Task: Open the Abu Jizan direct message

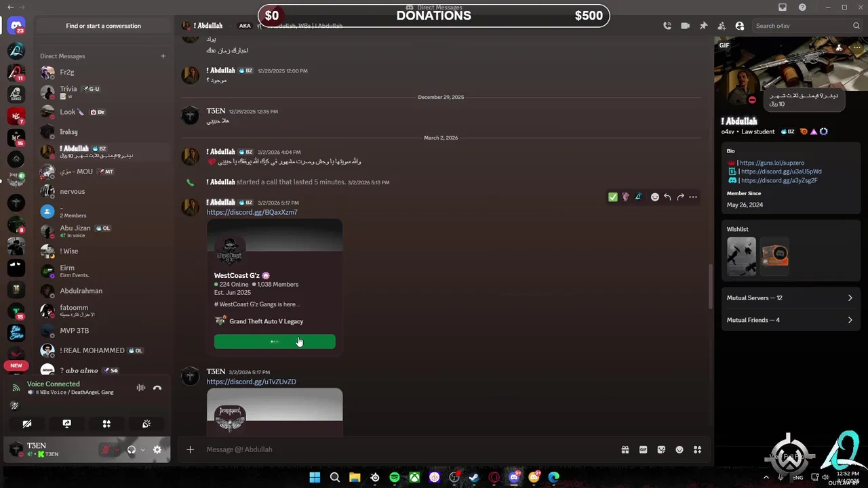Action: (x=104, y=231)
